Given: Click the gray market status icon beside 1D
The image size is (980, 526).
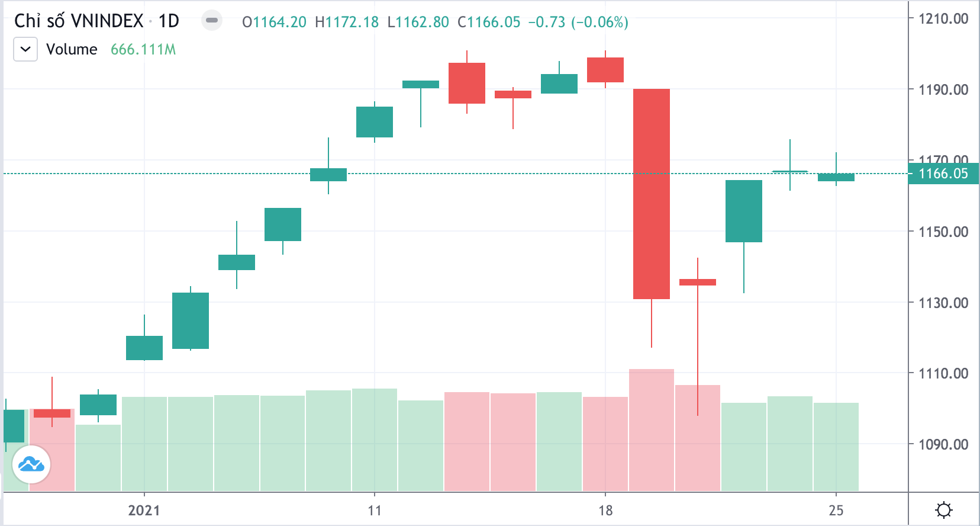Looking at the screenshot, I should click(x=211, y=21).
